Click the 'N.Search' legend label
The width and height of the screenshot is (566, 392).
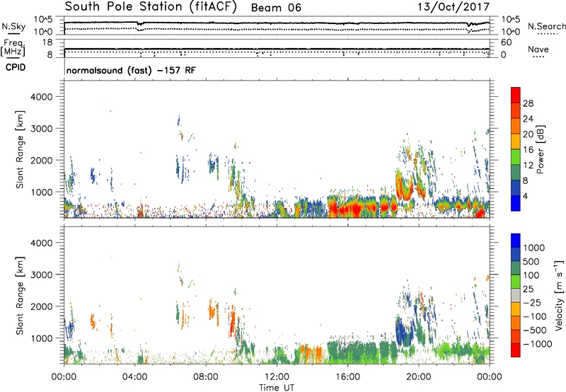click(547, 26)
